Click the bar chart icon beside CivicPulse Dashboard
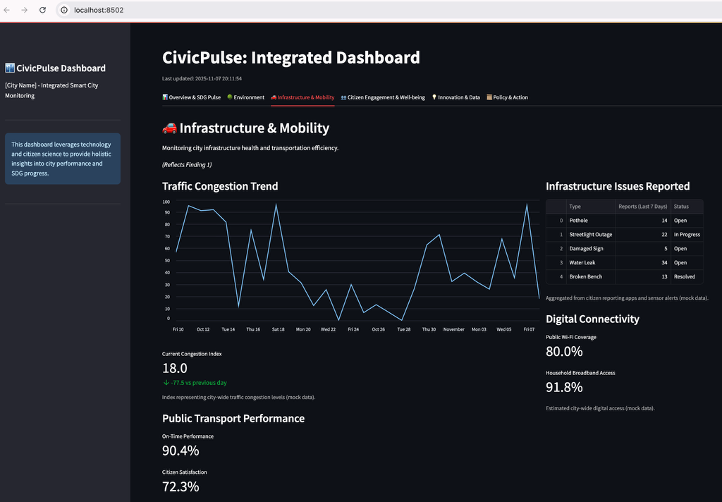 coord(10,68)
